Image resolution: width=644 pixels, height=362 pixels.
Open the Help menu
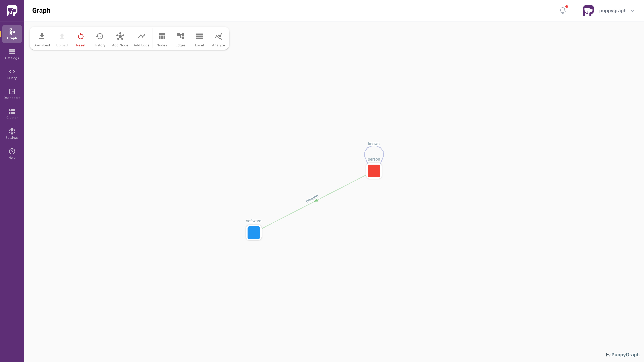(x=12, y=154)
